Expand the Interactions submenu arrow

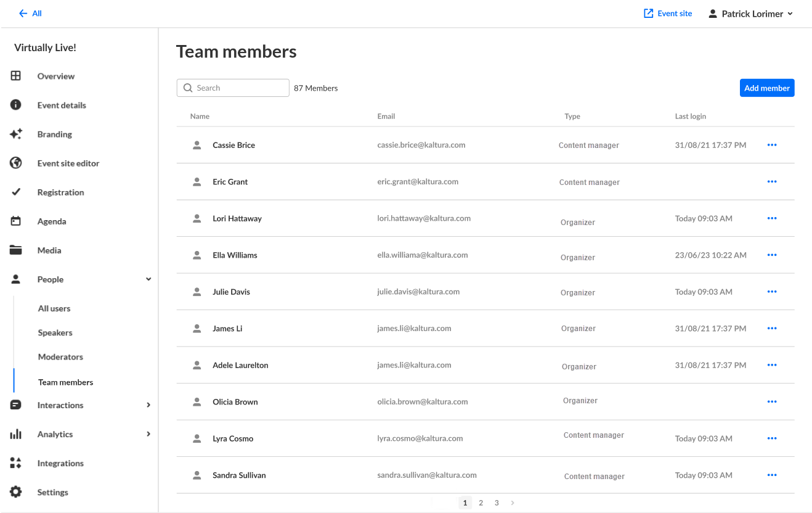tap(148, 405)
